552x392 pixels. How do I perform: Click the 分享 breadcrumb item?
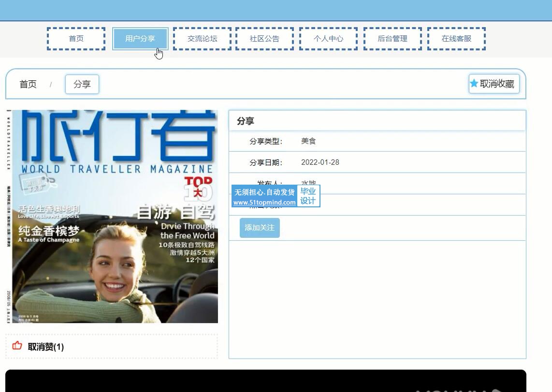(x=82, y=84)
